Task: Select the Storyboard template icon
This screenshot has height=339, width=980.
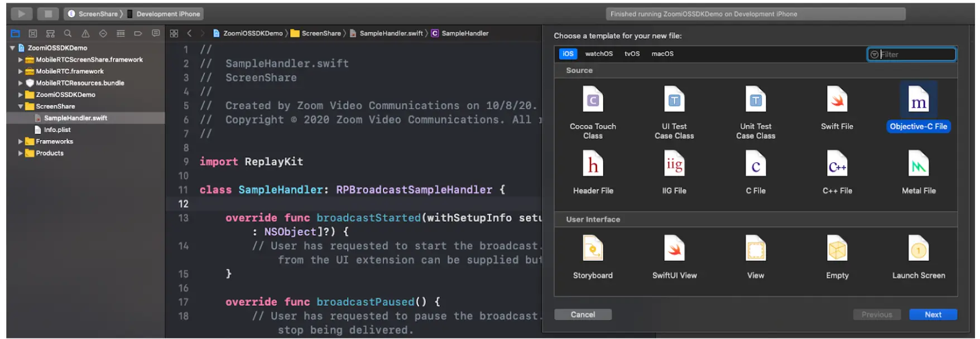Action: click(593, 249)
